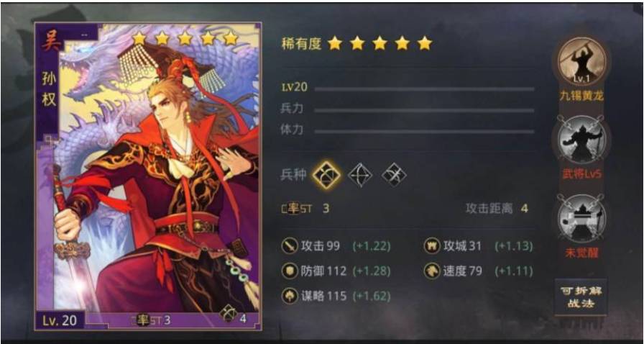Choose the third spear troop type icon

394,176
